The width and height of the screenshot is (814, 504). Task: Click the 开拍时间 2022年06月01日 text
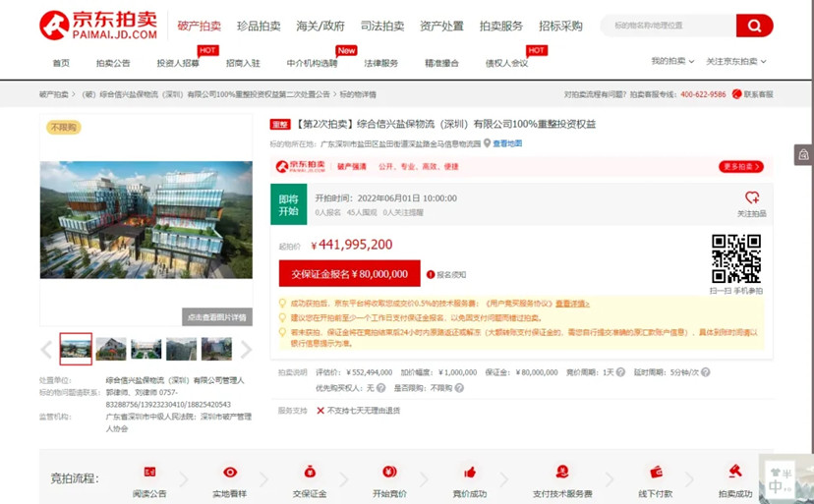tap(385, 198)
